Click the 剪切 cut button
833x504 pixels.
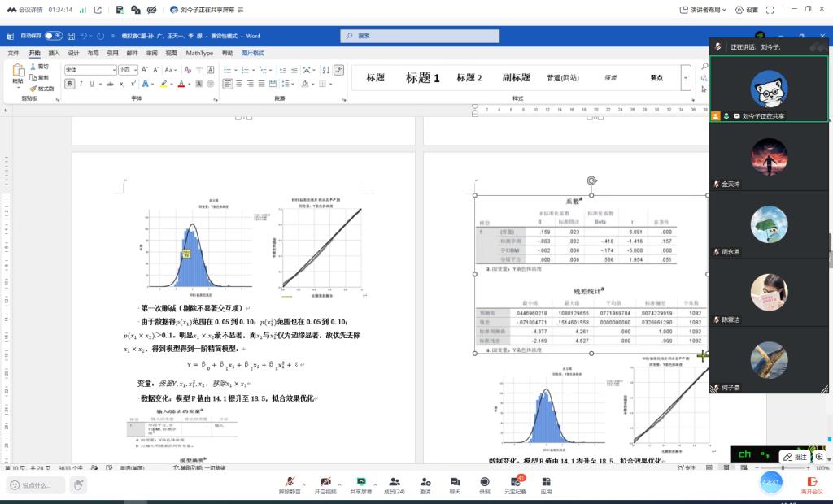tap(39, 67)
